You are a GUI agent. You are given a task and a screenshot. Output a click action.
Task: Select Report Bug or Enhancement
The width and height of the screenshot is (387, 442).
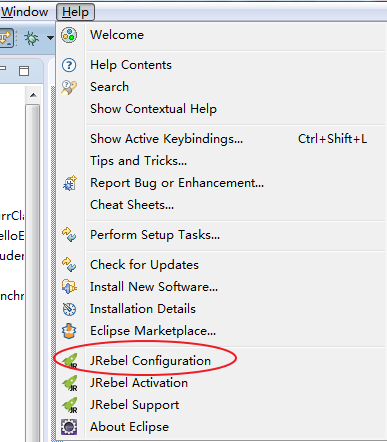177,183
